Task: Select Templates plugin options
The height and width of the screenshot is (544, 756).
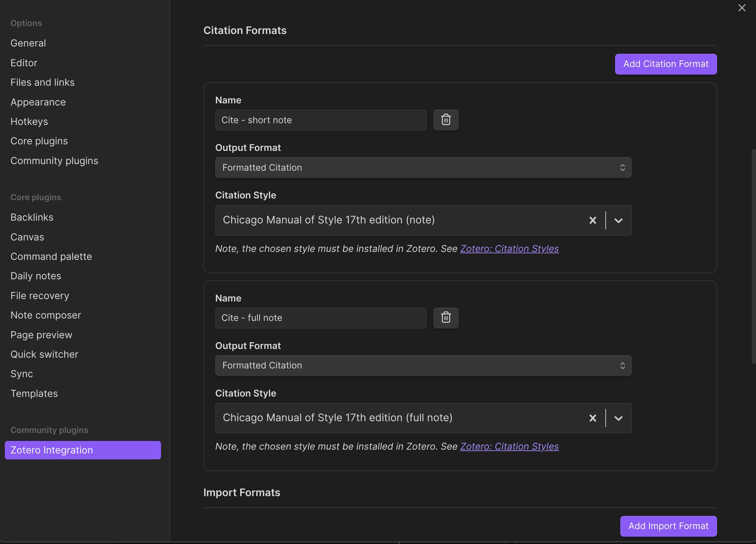Action: coord(34,393)
